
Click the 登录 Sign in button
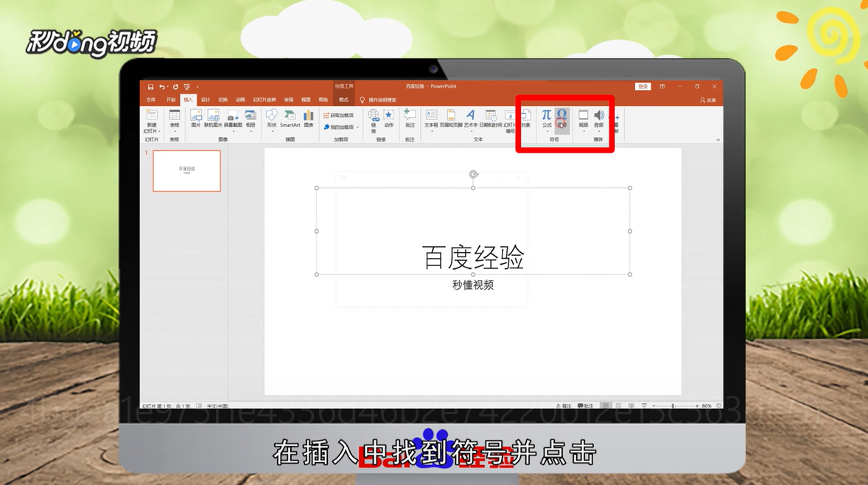pos(643,86)
